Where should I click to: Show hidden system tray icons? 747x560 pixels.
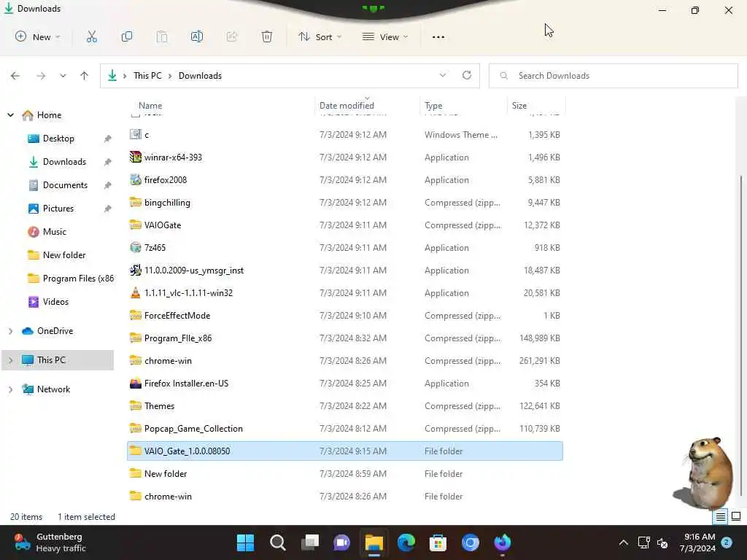point(623,542)
